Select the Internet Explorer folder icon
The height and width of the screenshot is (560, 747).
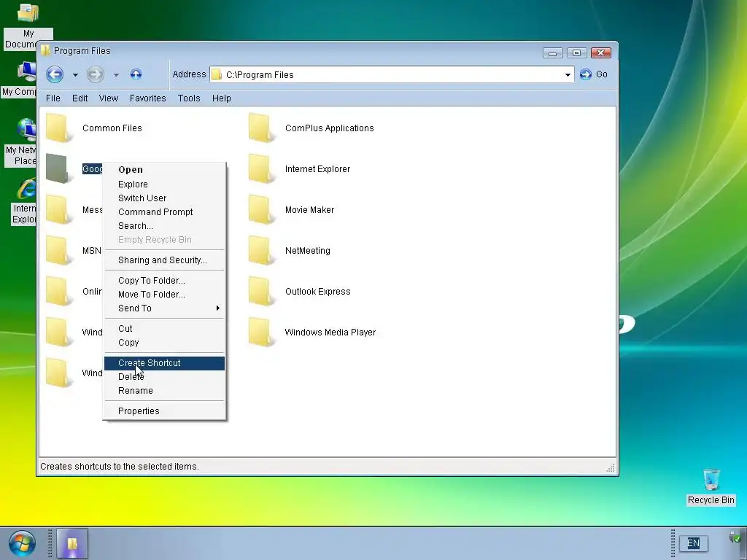click(x=261, y=168)
